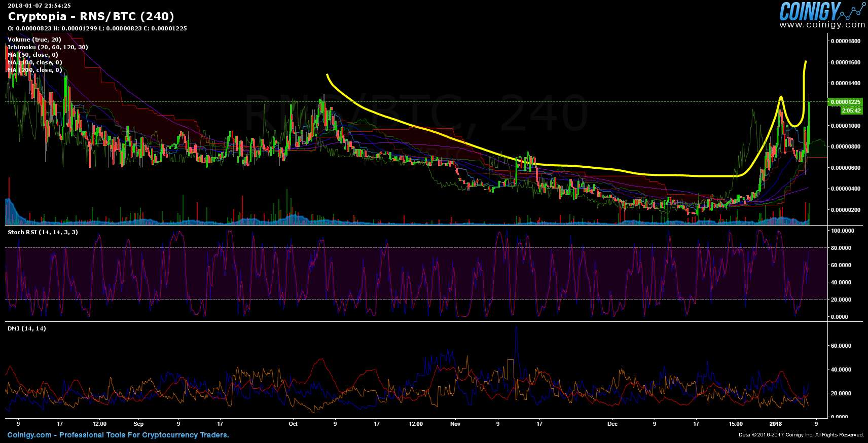Click the Coinigy logo
This screenshot has width=868, height=443.
(x=821, y=11)
